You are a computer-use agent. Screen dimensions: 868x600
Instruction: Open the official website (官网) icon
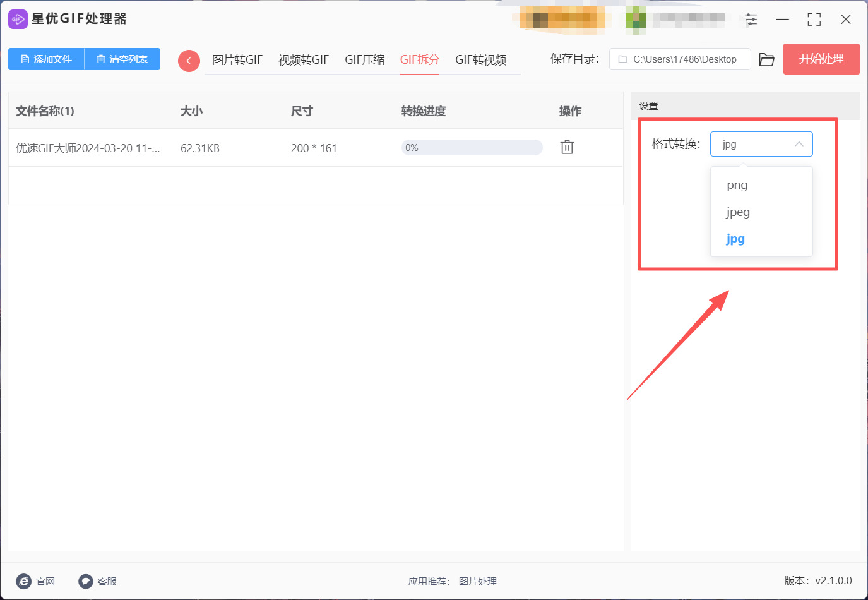point(24,581)
